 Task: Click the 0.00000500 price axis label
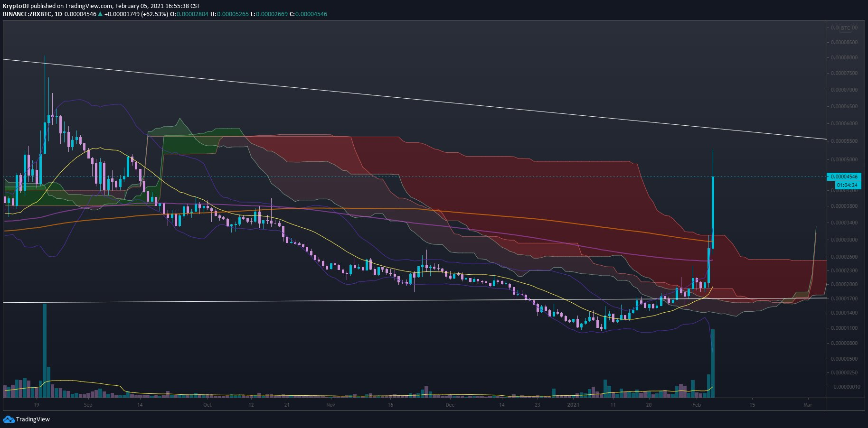[844, 359]
